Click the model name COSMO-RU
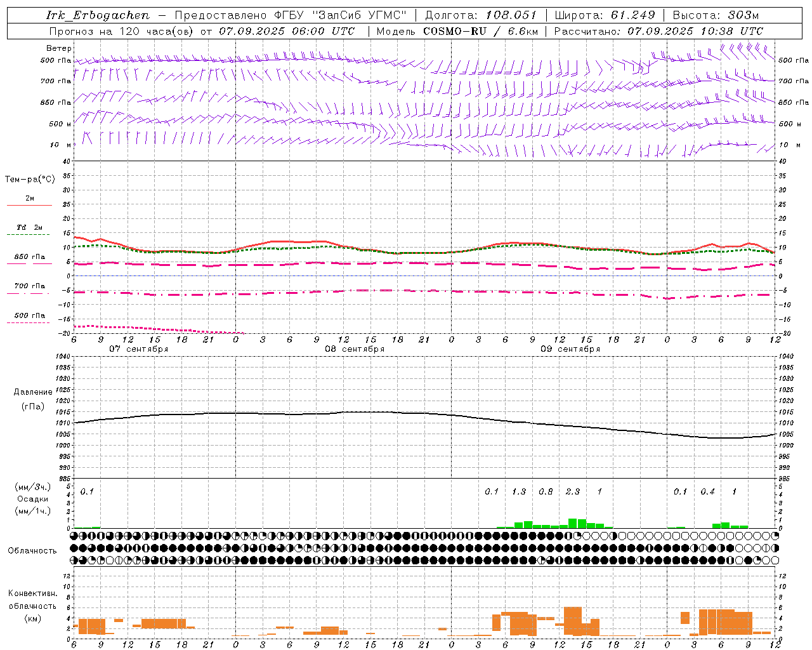Screen dimensions: 812x650 tap(455, 31)
